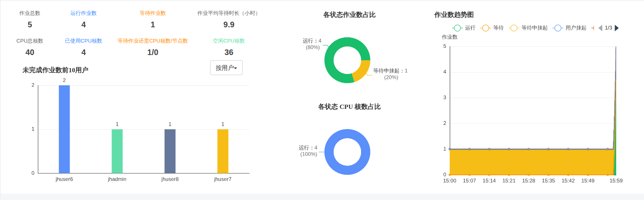
Task: Click the 等待作业还需CPU核数/节点数 label
Action: (153, 41)
